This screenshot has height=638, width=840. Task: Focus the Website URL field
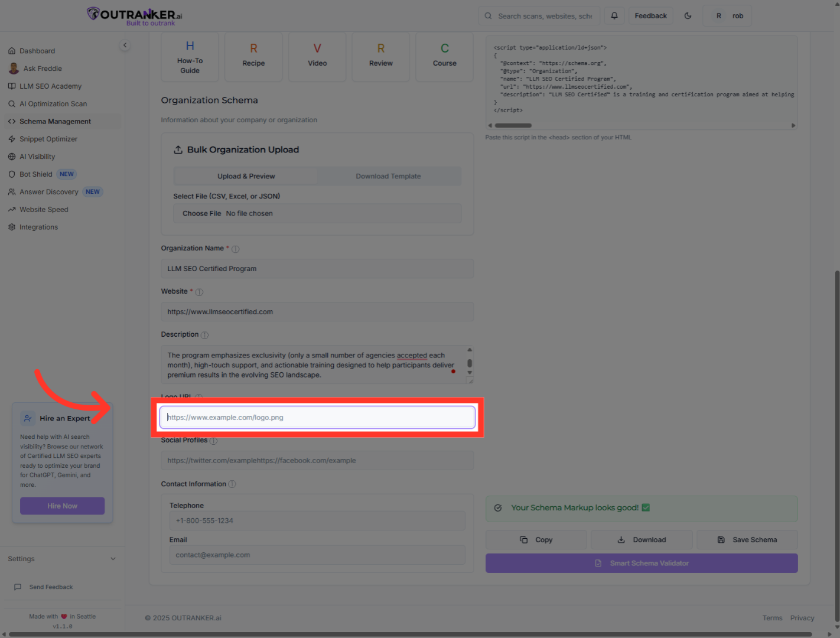tap(317, 312)
